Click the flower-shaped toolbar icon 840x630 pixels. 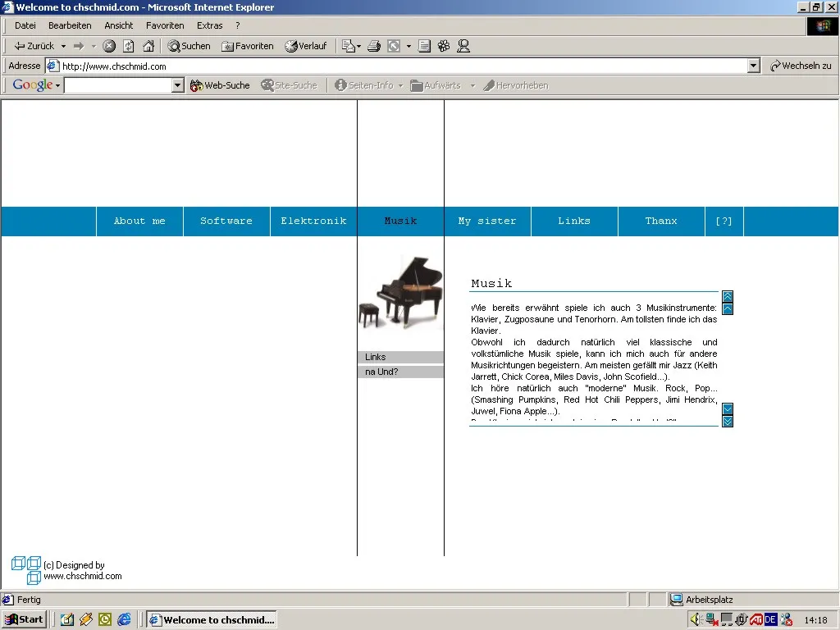tap(444, 46)
